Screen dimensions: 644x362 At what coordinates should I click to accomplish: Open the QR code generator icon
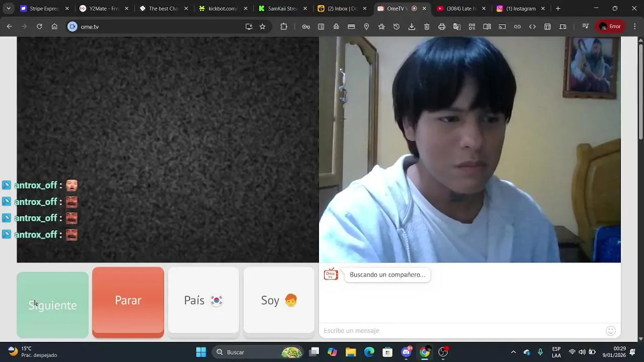pos(472,27)
